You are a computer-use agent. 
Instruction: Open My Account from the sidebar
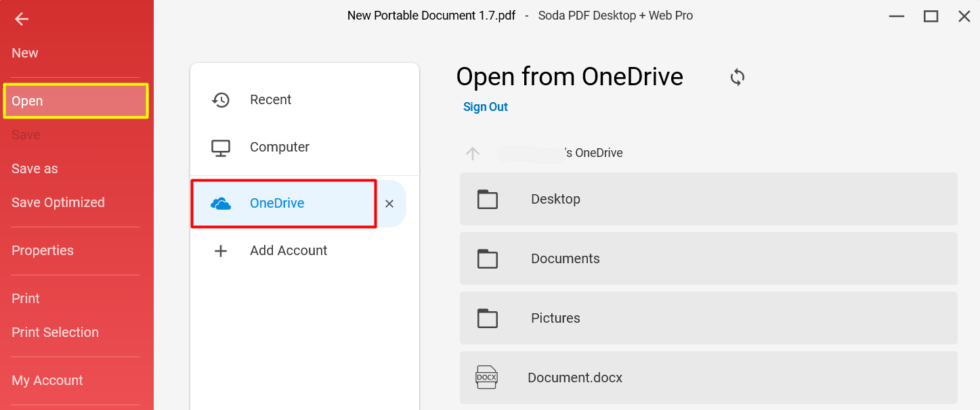tap(47, 380)
